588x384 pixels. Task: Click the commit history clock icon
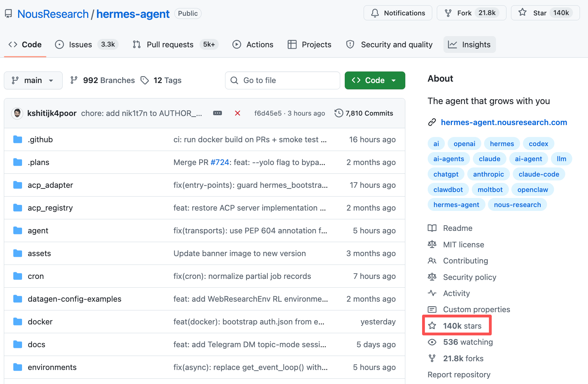pos(338,113)
